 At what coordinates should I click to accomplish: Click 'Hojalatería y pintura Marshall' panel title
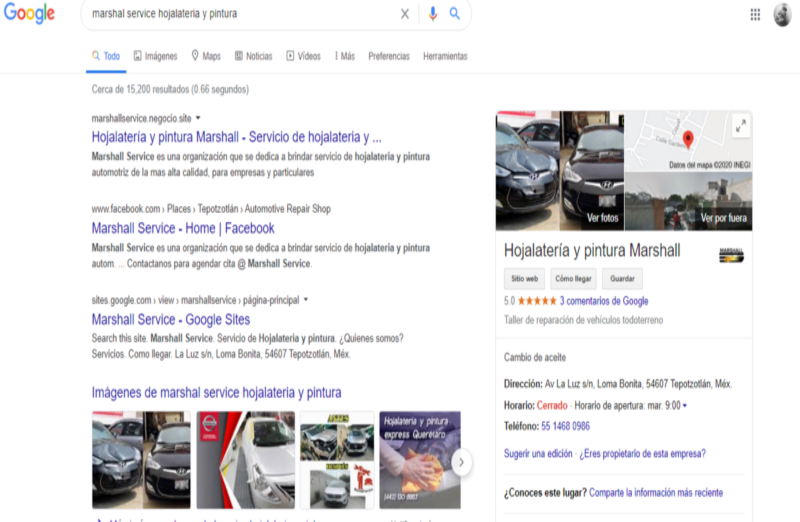[592, 251]
